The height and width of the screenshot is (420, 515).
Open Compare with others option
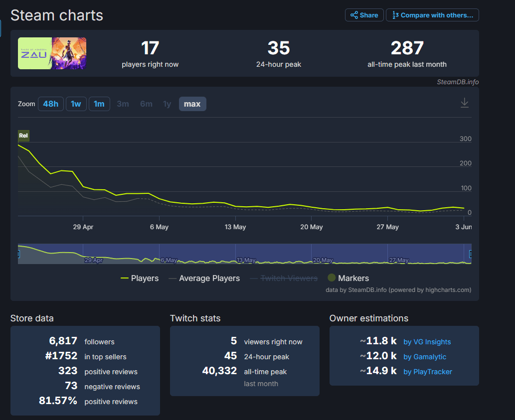[432, 15]
